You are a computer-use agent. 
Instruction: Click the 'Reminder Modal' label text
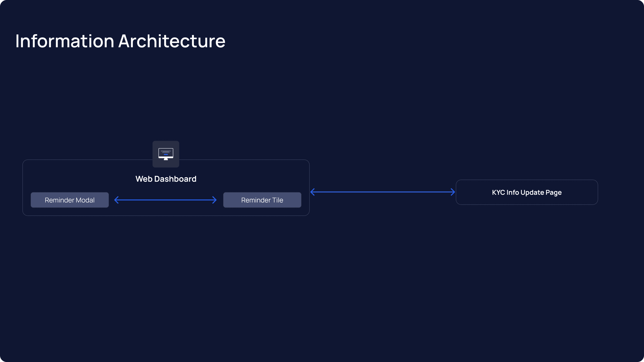[69, 200]
